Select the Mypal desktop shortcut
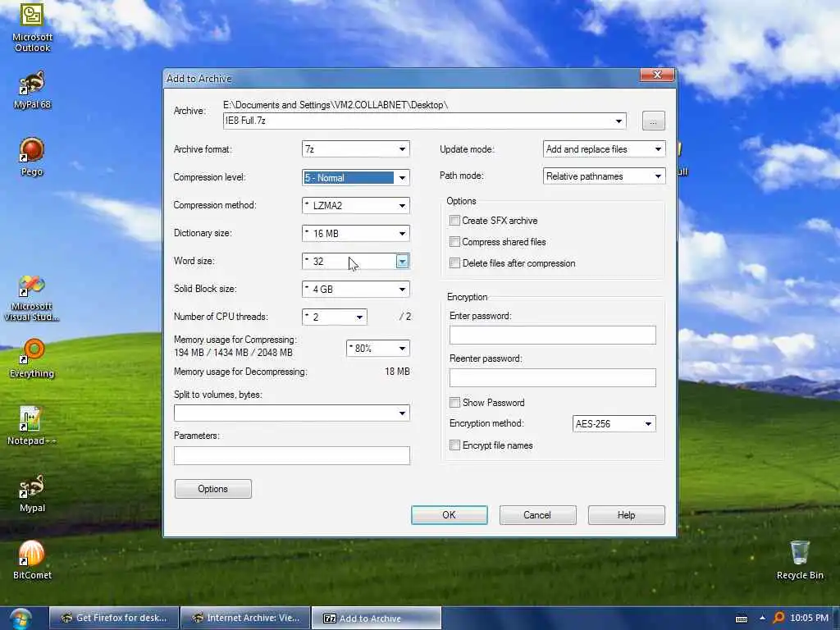The image size is (840, 630). (32, 493)
